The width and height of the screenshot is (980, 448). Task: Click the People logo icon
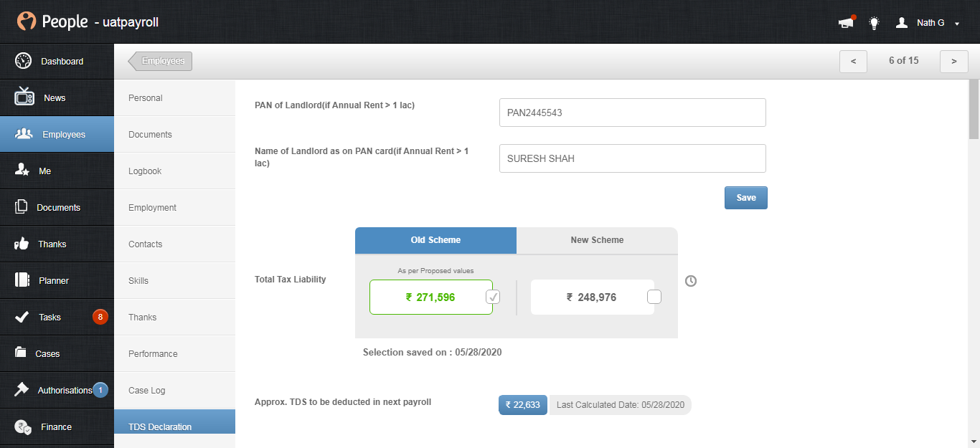click(x=27, y=22)
